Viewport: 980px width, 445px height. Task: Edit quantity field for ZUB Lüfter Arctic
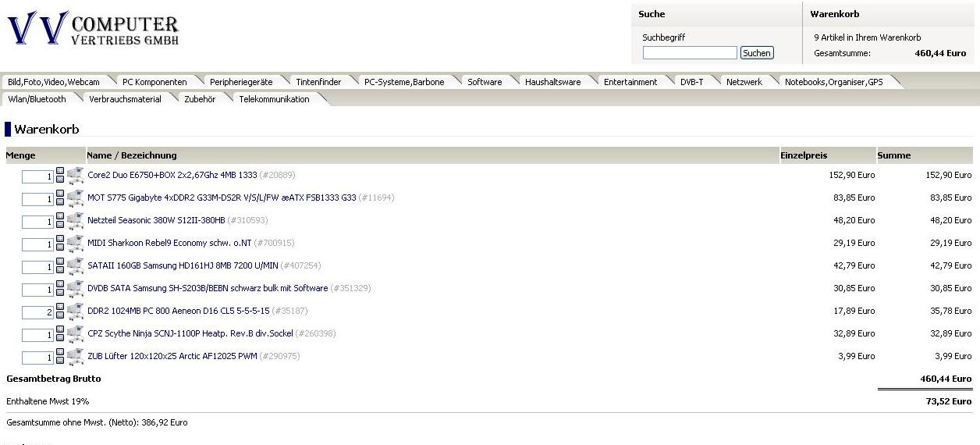[37, 358]
